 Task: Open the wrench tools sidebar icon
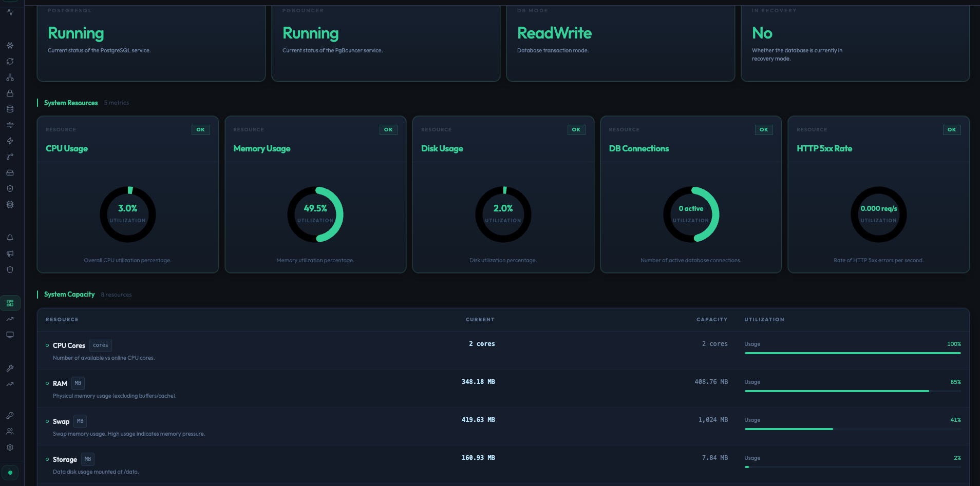tap(10, 368)
